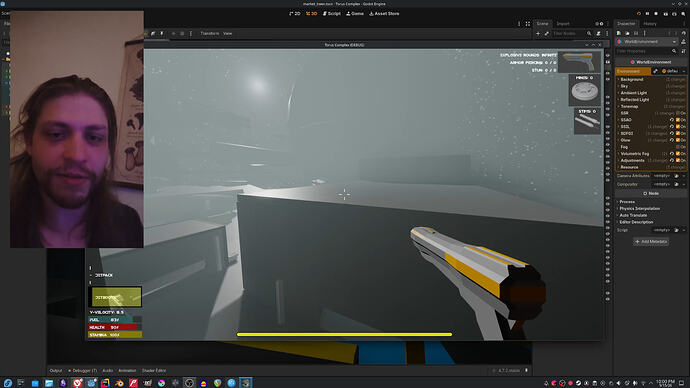Launch Blender from the taskbar
This screenshot has width=690, height=388.
[119, 383]
